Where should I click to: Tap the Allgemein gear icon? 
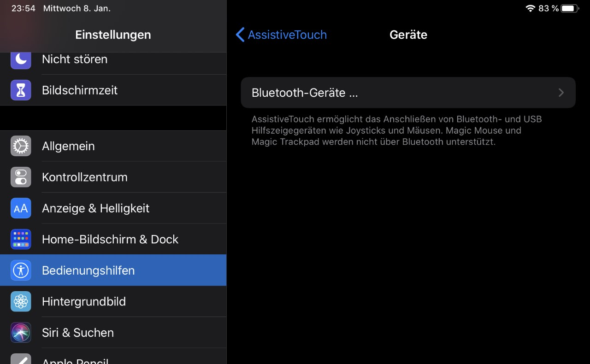[21, 146]
